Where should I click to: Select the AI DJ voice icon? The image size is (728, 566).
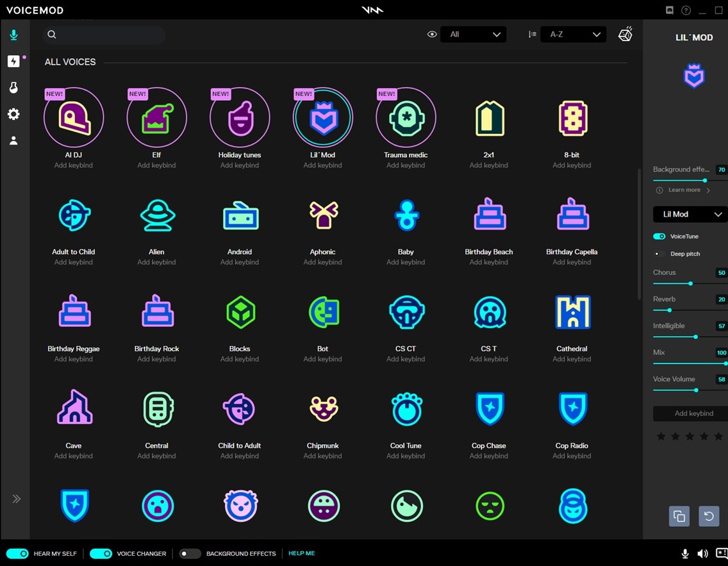tap(73, 117)
